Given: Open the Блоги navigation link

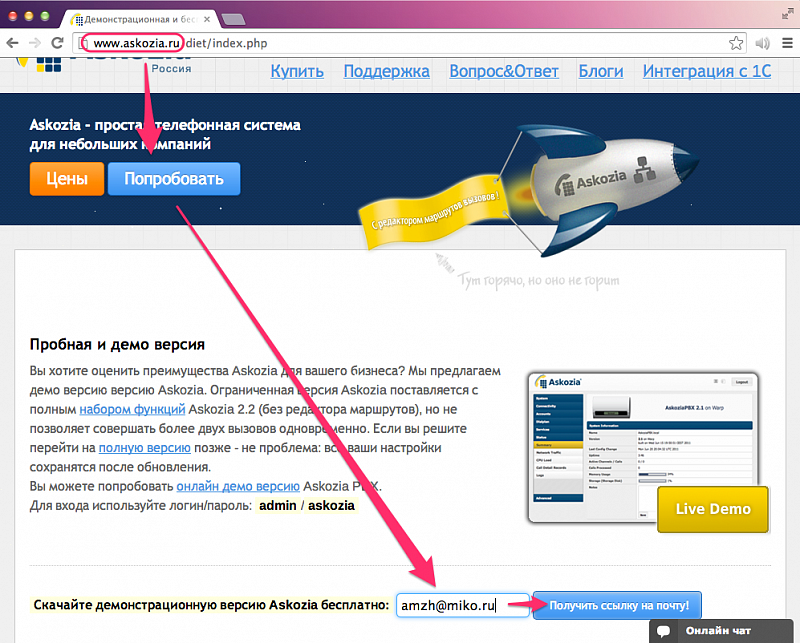Looking at the screenshot, I should [x=601, y=71].
